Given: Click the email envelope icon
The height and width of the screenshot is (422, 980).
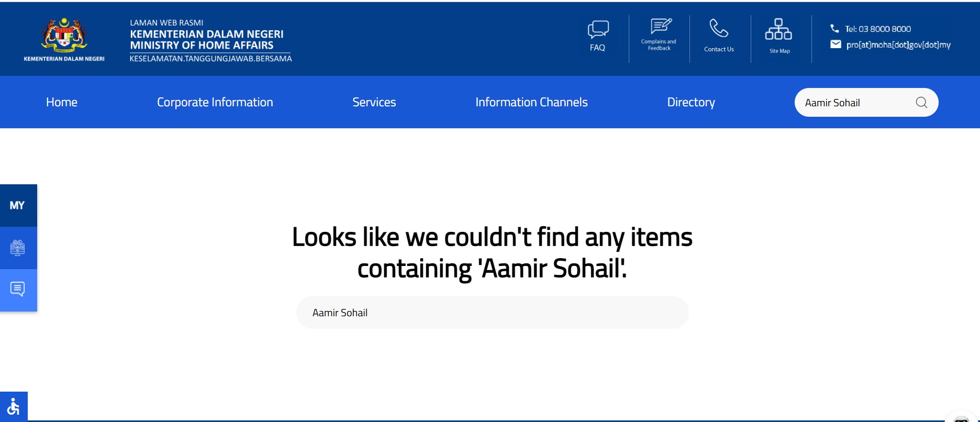Looking at the screenshot, I should click(836, 45).
